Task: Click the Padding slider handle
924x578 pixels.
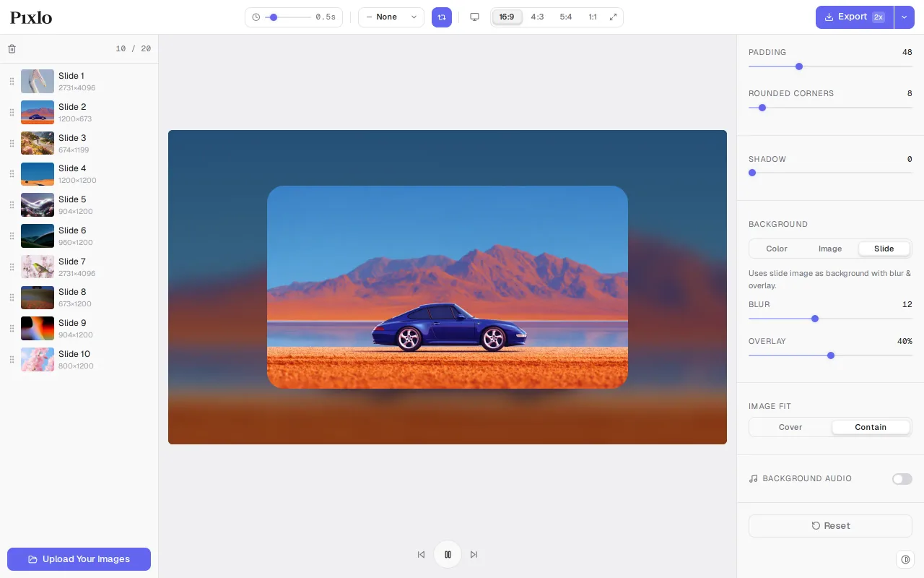Action: click(x=799, y=66)
